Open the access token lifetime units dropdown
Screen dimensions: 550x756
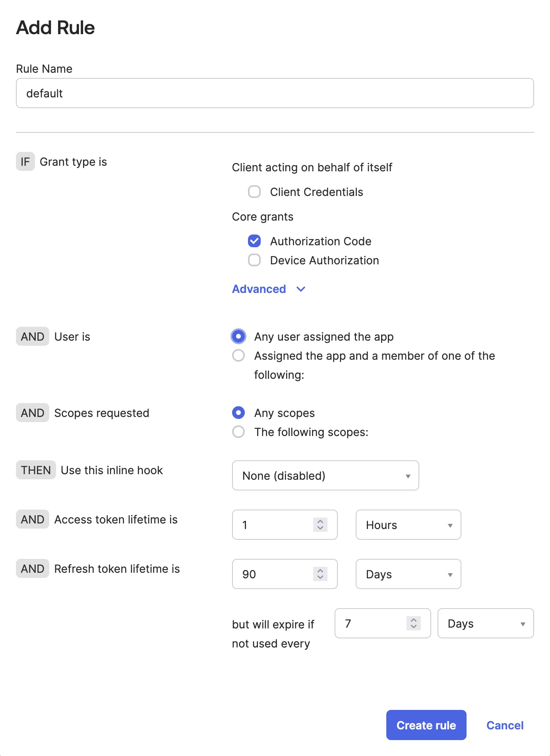tap(408, 525)
